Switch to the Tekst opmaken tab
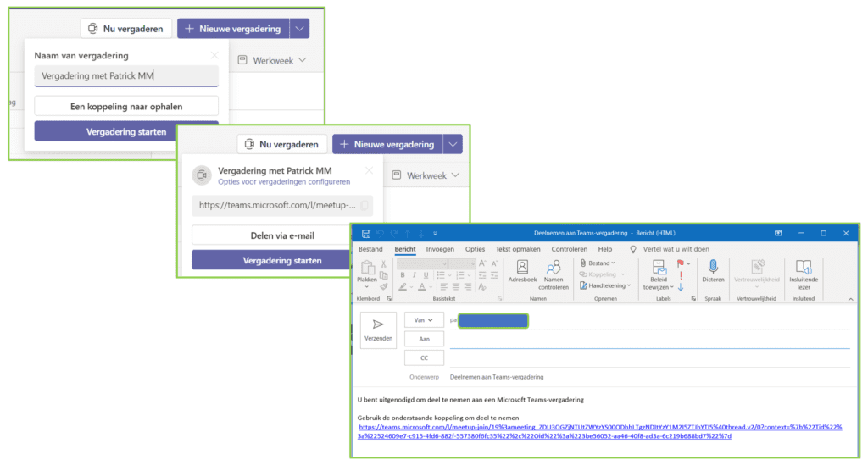The height and width of the screenshot is (471, 868). click(x=518, y=249)
